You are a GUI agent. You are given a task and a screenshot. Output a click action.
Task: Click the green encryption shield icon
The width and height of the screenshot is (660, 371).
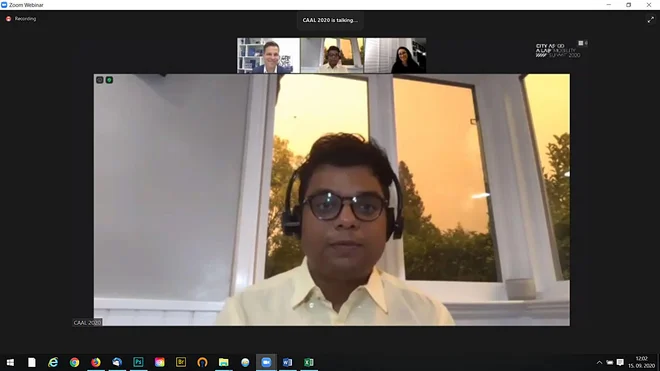(109, 80)
